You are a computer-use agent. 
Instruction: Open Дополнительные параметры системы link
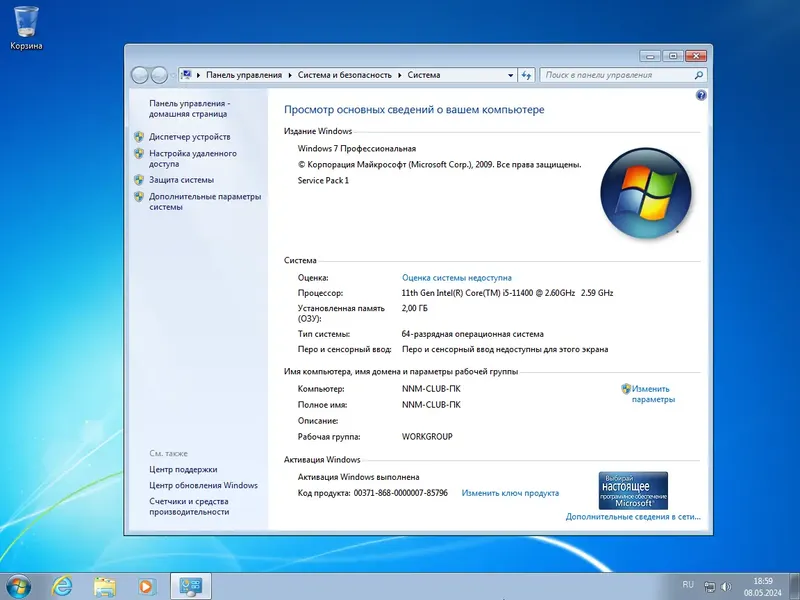coord(205,202)
